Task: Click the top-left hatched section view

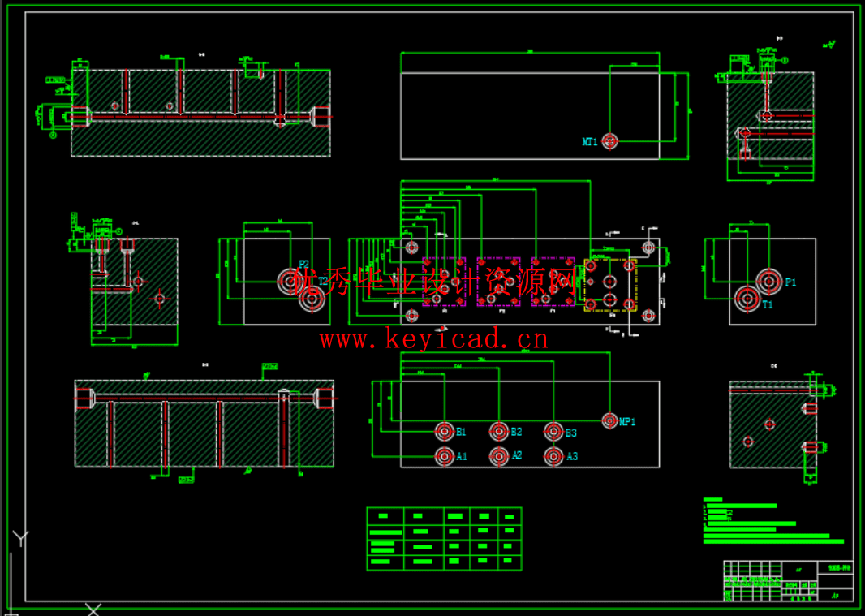Action: [200, 112]
